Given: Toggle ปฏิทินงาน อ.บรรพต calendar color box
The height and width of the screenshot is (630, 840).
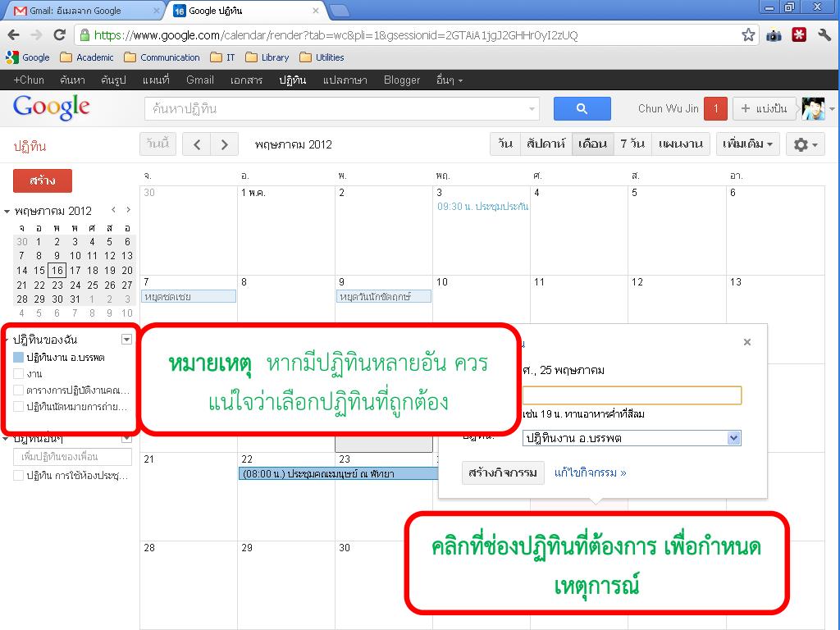Looking at the screenshot, I should (18, 358).
